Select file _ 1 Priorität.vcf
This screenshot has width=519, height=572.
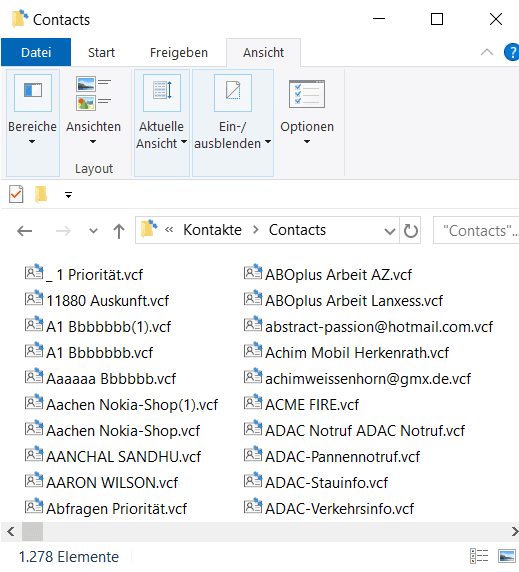click(x=84, y=275)
